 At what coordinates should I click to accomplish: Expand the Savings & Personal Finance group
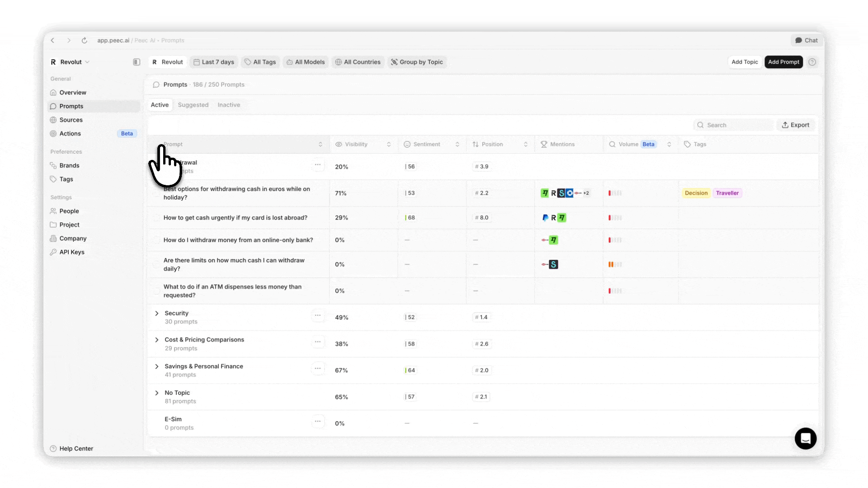157,366
